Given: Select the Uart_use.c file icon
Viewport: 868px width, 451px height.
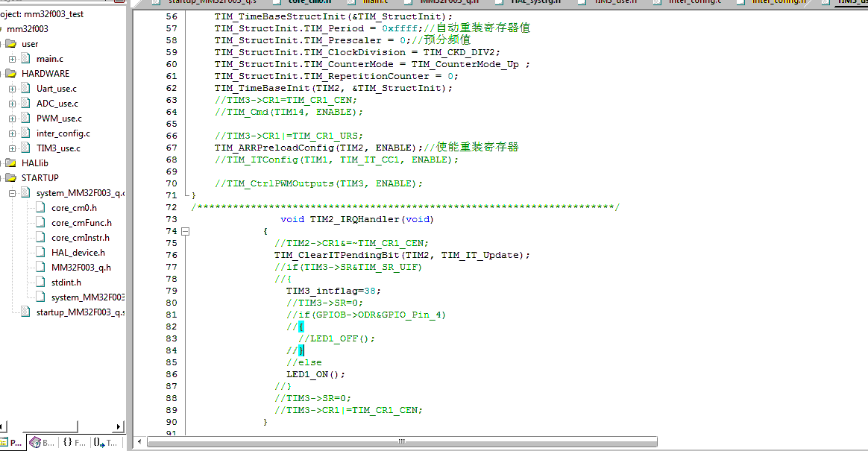Looking at the screenshot, I should pos(25,88).
